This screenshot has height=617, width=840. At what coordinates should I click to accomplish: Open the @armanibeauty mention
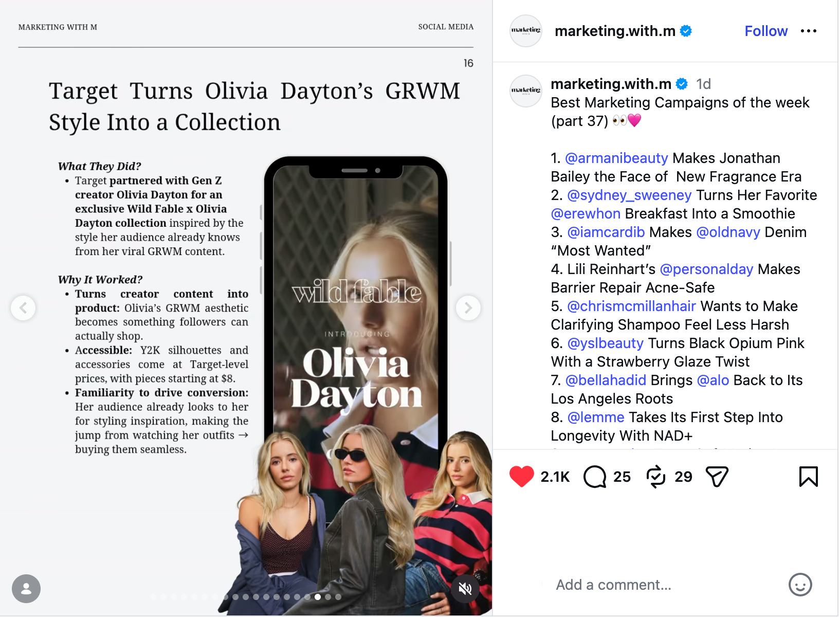[x=616, y=158]
